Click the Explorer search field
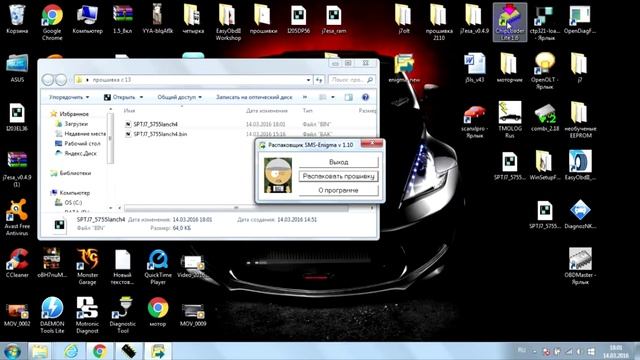This screenshot has width=640, height=360. click(351, 80)
